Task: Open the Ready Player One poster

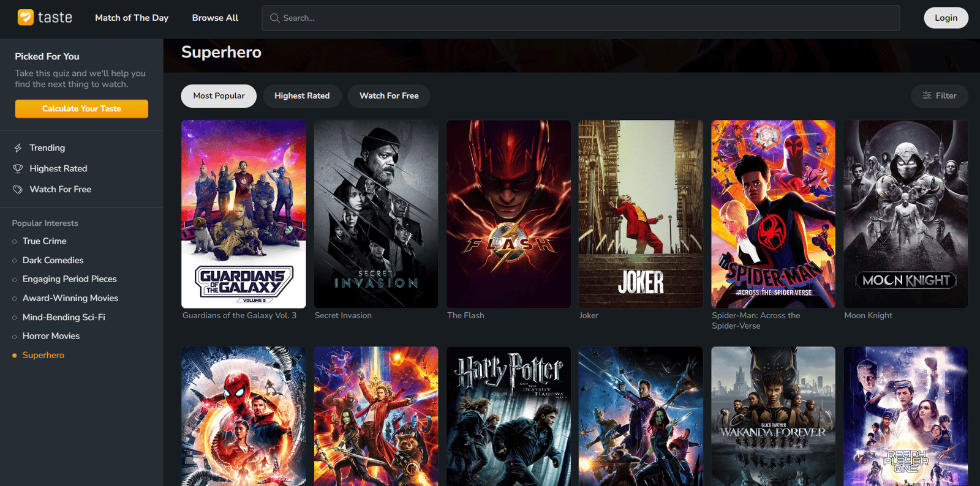Action: click(x=906, y=416)
